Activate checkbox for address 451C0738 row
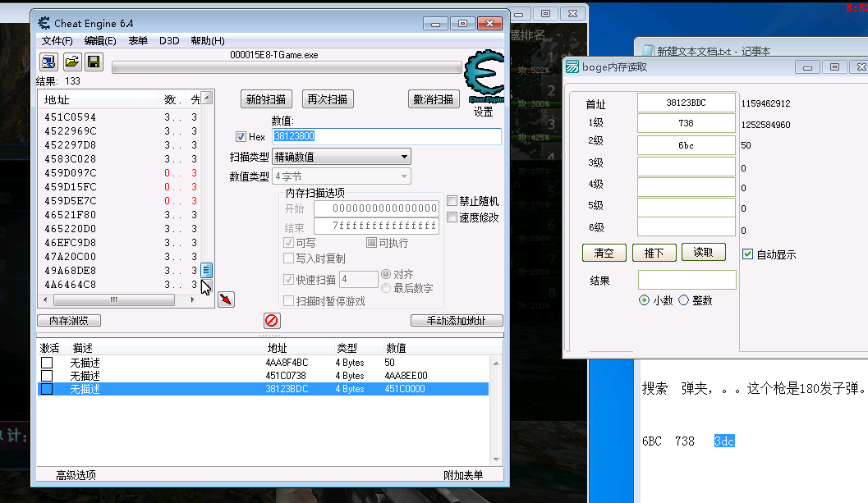 coord(47,376)
